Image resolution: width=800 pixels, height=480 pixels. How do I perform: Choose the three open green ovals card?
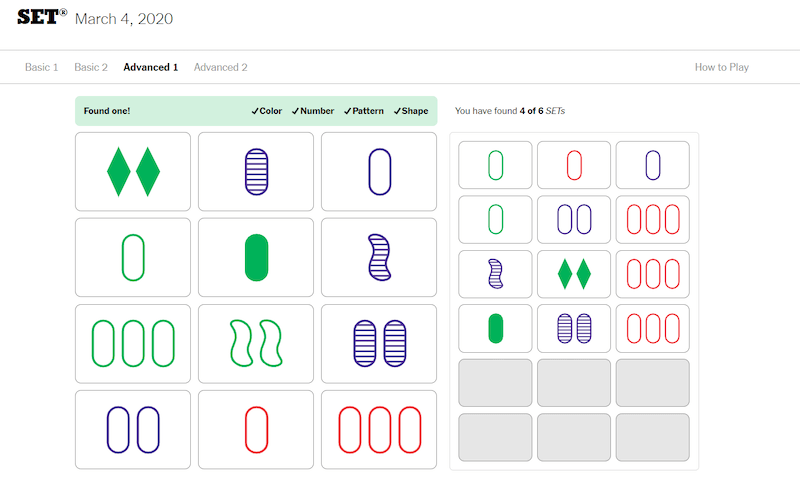coord(133,343)
